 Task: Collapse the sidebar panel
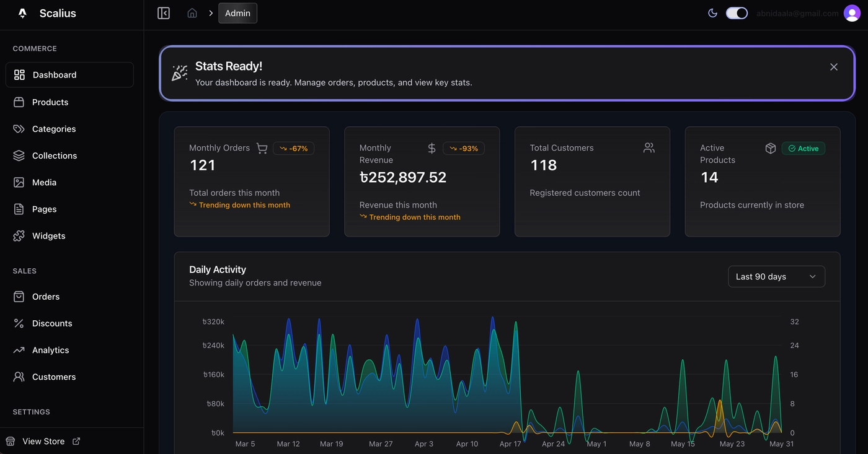(163, 12)
